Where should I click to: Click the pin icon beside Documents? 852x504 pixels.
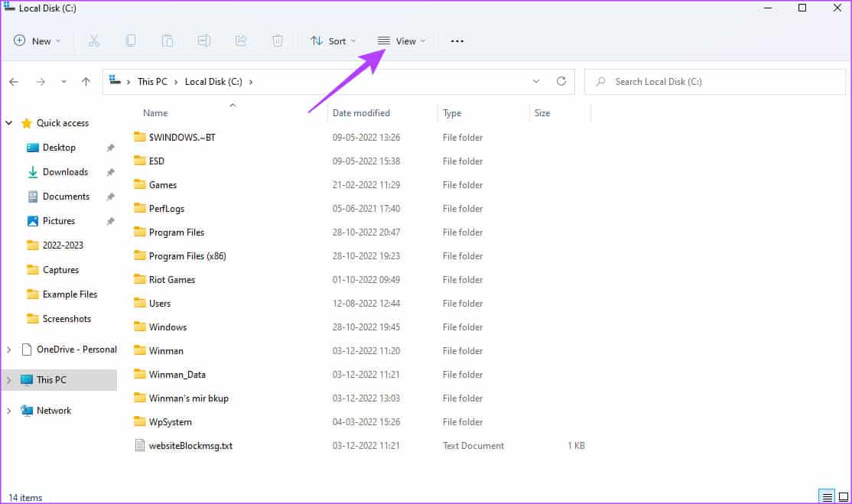click(x=110, y=197)
